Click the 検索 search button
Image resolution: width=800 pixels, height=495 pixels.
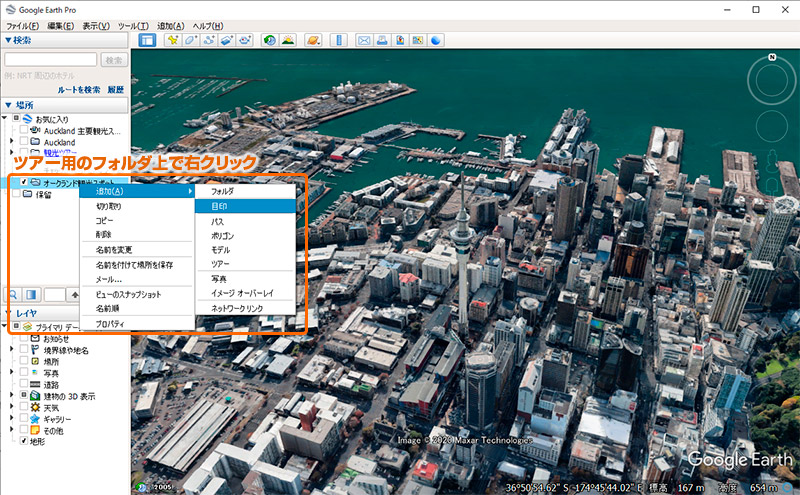pos(113,60)
